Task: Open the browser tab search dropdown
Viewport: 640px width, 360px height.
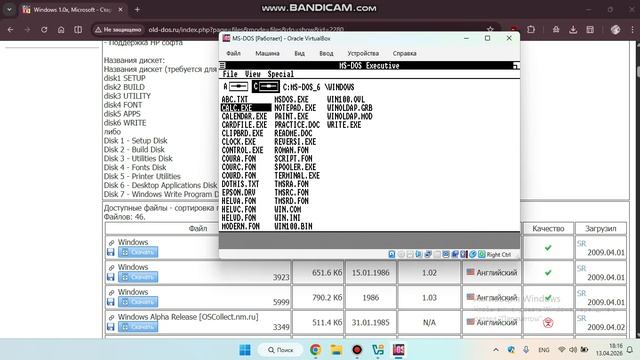Action: [9, 9]
